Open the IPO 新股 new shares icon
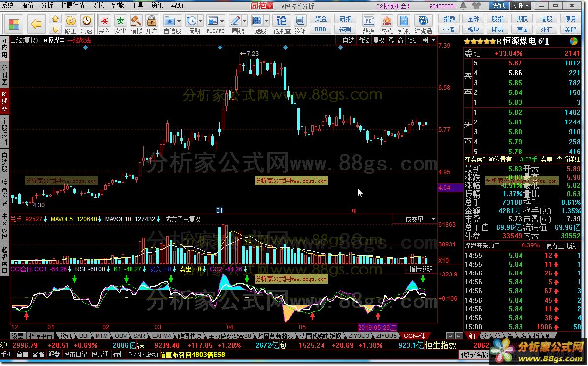The height and width of the screenshot is (366, 588). (x=404, y=21)
